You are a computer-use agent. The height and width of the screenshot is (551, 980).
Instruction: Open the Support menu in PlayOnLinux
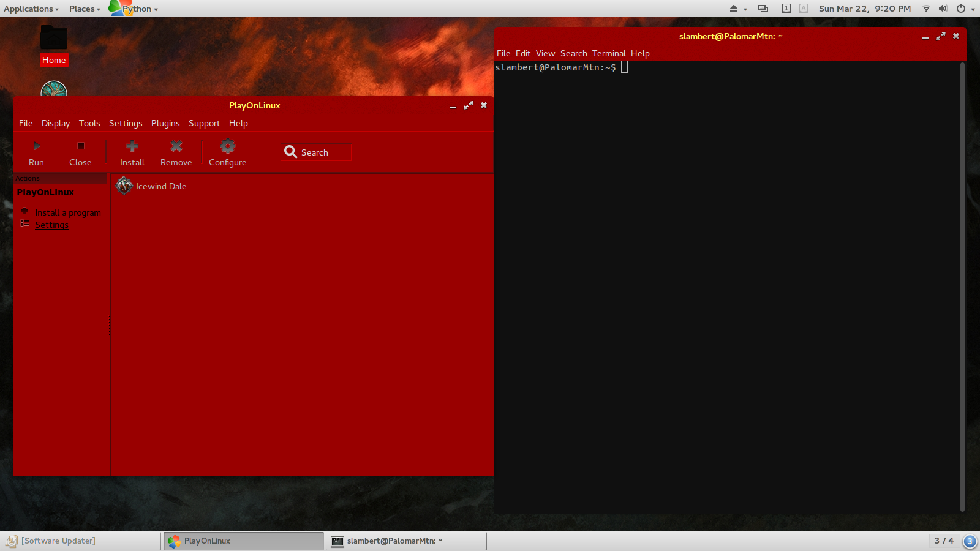point(204,123)
